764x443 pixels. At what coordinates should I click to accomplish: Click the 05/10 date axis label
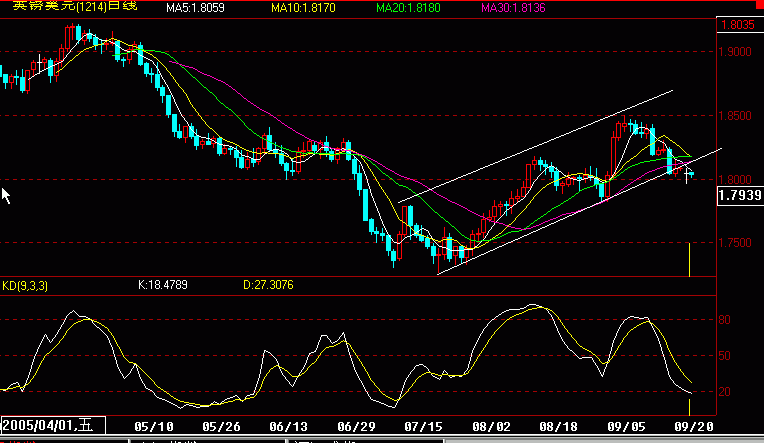(x=154, y=427)
